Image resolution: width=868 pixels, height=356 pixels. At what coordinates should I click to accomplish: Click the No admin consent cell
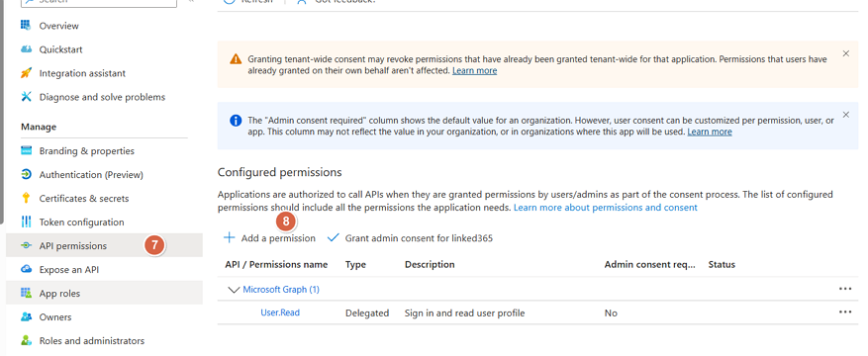[x=611, y=313]
